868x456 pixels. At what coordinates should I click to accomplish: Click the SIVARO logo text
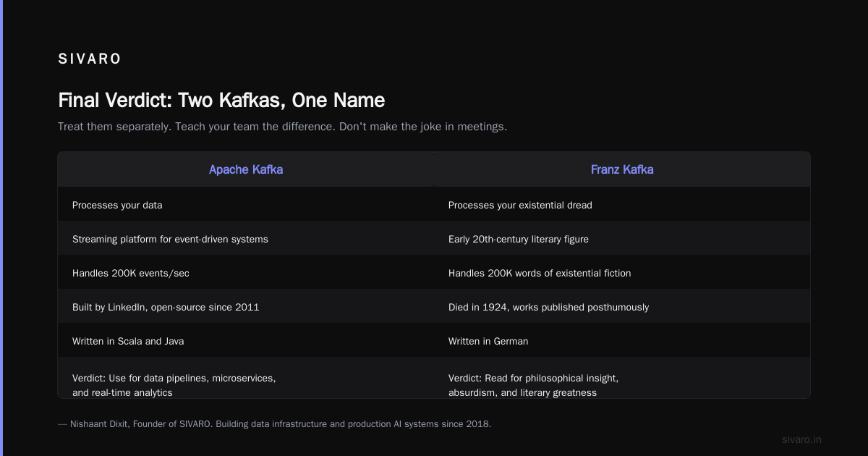[90, 59]
